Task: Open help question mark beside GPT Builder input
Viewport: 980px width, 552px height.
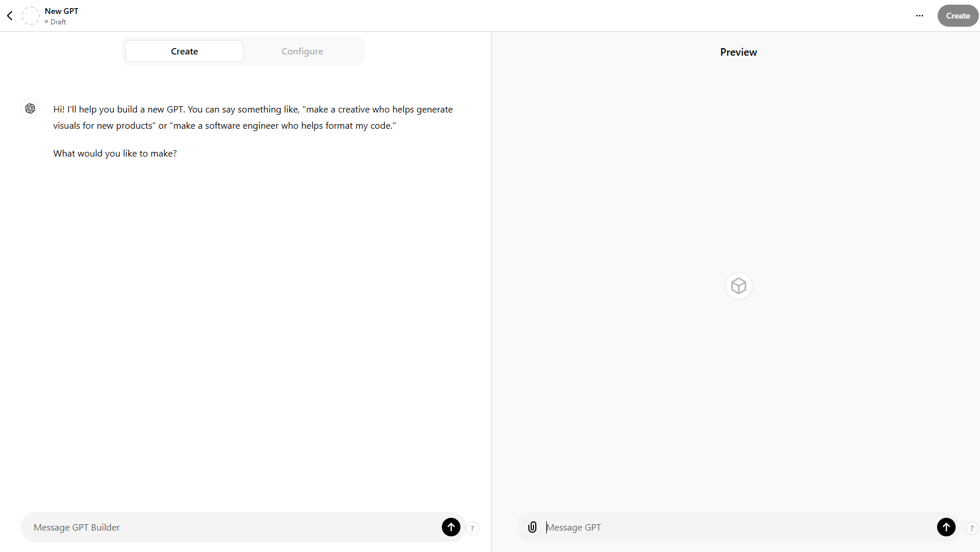Action: click(x=473, y=528)
